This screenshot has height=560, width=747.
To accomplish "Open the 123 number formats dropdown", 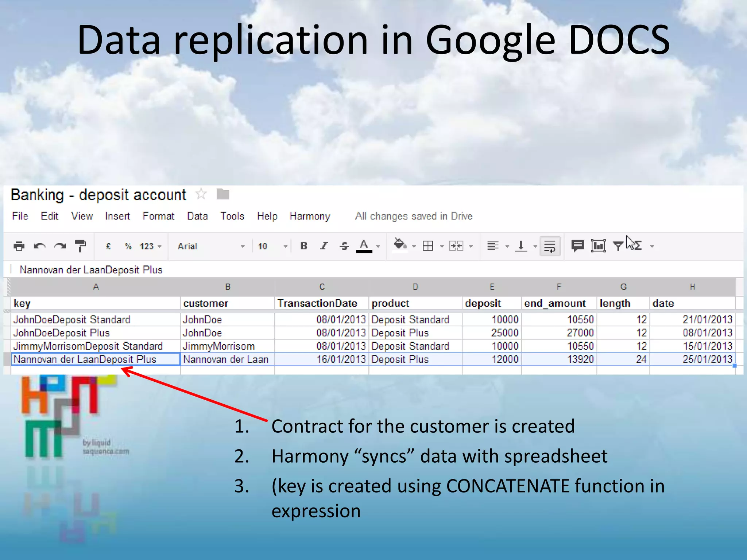I will [150, 246].
